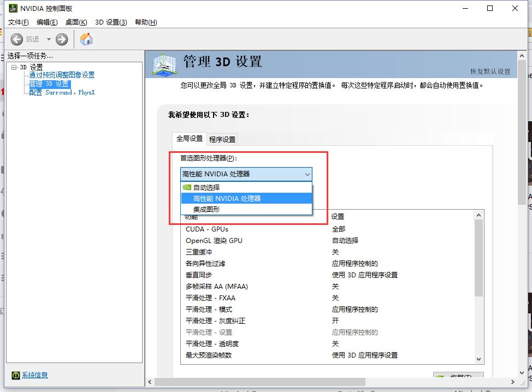
Task: Open the back history dropdown arrow
Action: pos(49,39)
